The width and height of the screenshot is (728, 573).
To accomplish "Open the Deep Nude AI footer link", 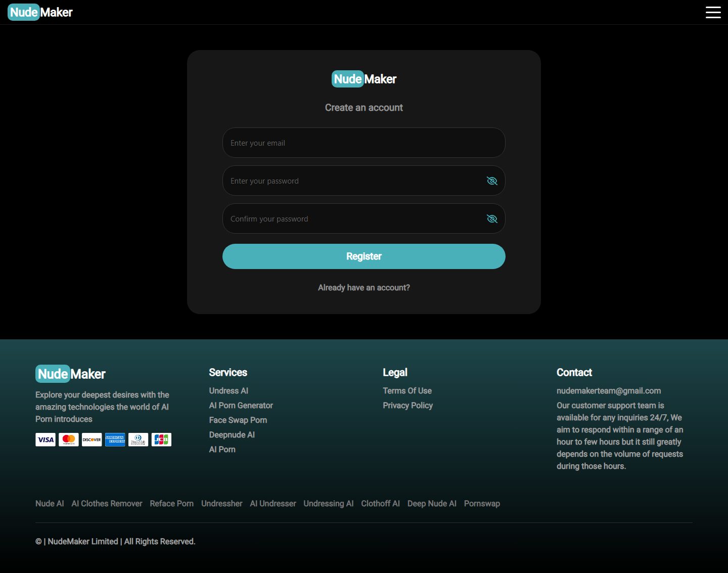I will click(432, 503).
